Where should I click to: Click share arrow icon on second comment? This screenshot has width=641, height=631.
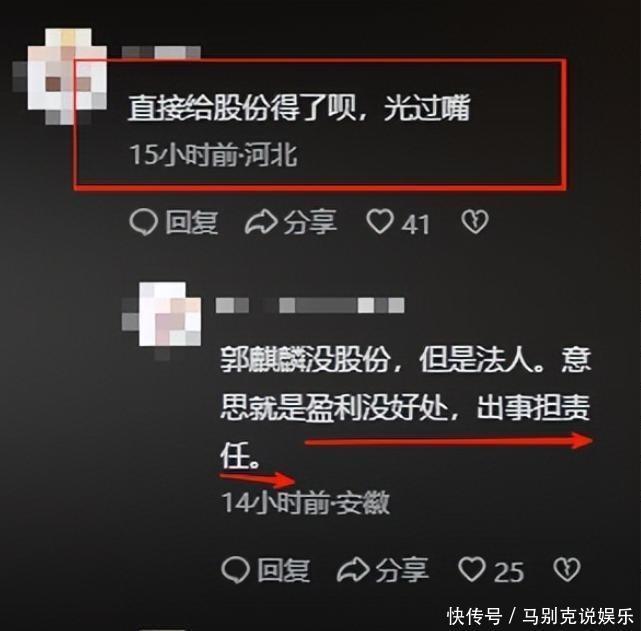tap(353, 569)
